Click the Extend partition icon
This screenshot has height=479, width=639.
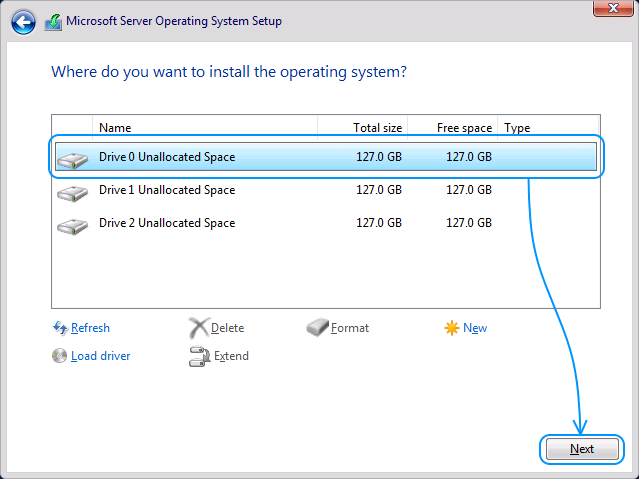pos(199,356)
